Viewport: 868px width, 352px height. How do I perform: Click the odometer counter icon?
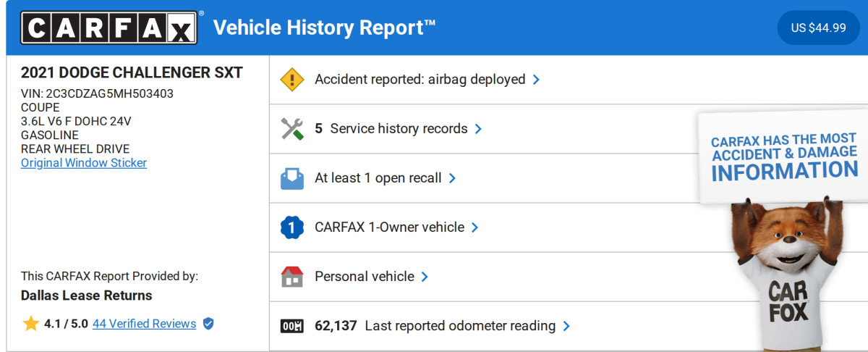[x=292, y=326]
